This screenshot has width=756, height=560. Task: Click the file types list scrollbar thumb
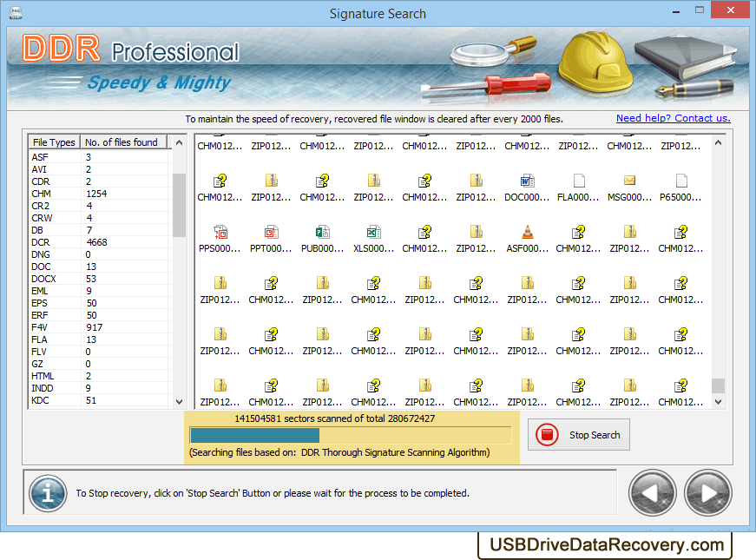[180, 205]
